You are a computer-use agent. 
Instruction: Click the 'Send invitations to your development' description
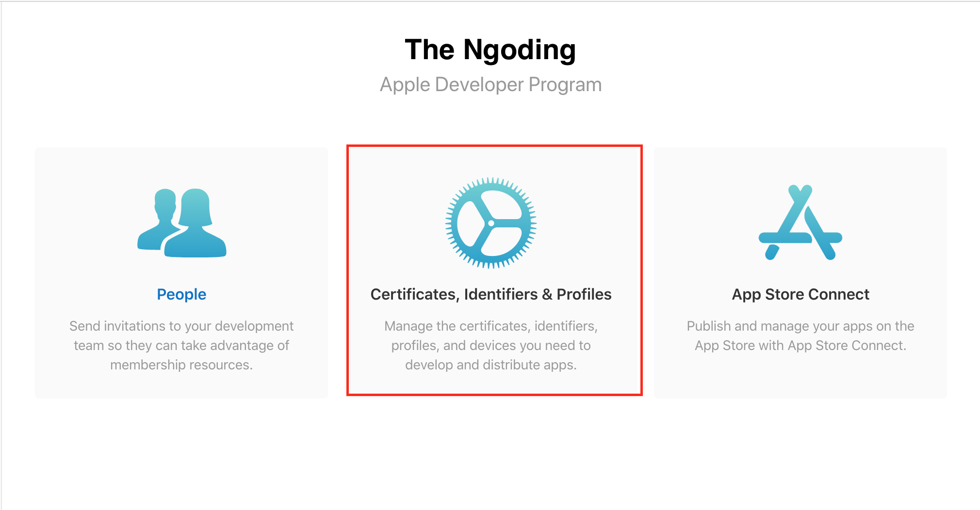(181, 326)
